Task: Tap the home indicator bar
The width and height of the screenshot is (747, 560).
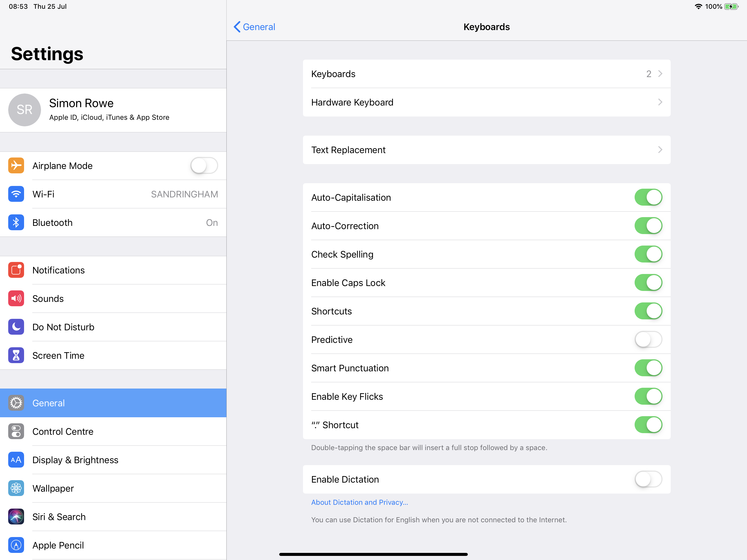Action: click(373, 554)
